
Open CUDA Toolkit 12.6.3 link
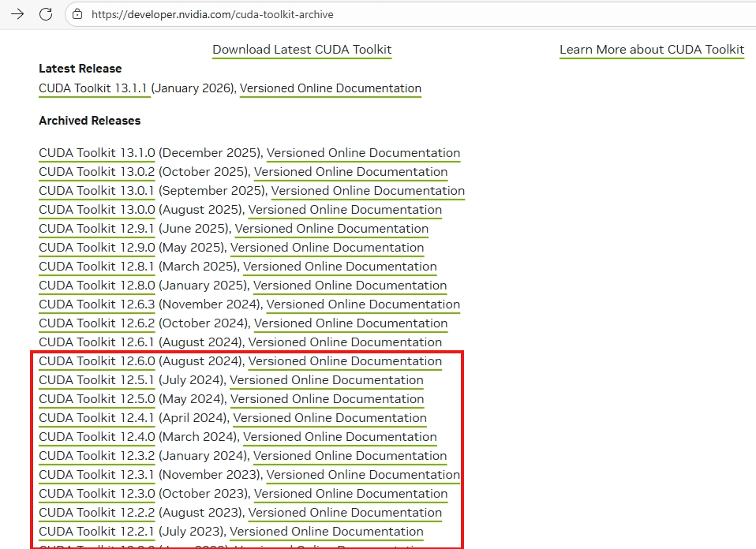pos(97,304)
